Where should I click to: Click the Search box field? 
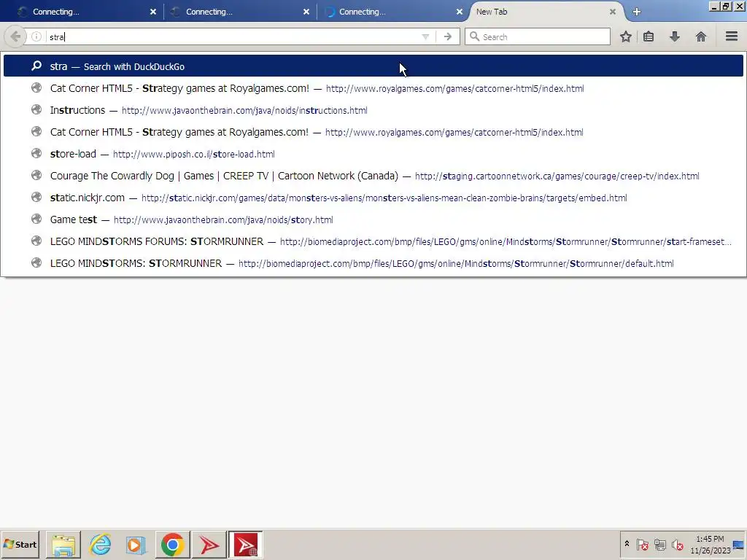coord(538,36)
